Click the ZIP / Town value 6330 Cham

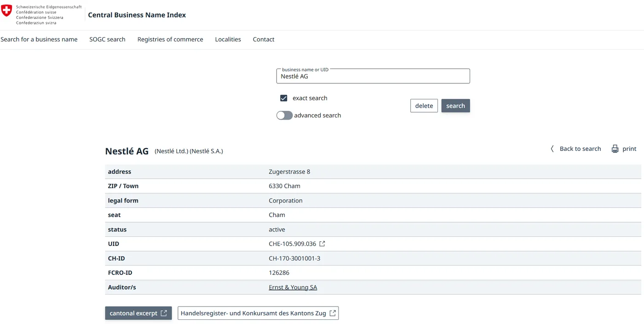tap(284, 186)
